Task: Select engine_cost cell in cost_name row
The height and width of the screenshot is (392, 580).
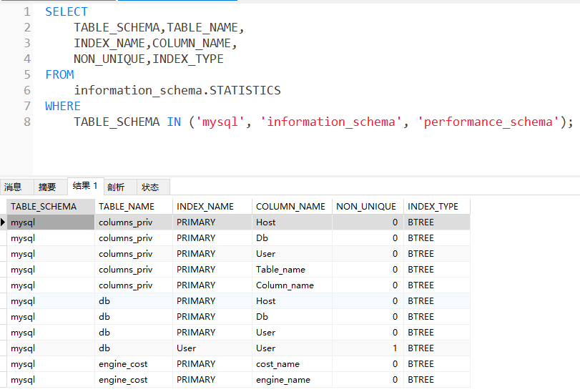Action: pyautogui.click(x=134, y=364)
